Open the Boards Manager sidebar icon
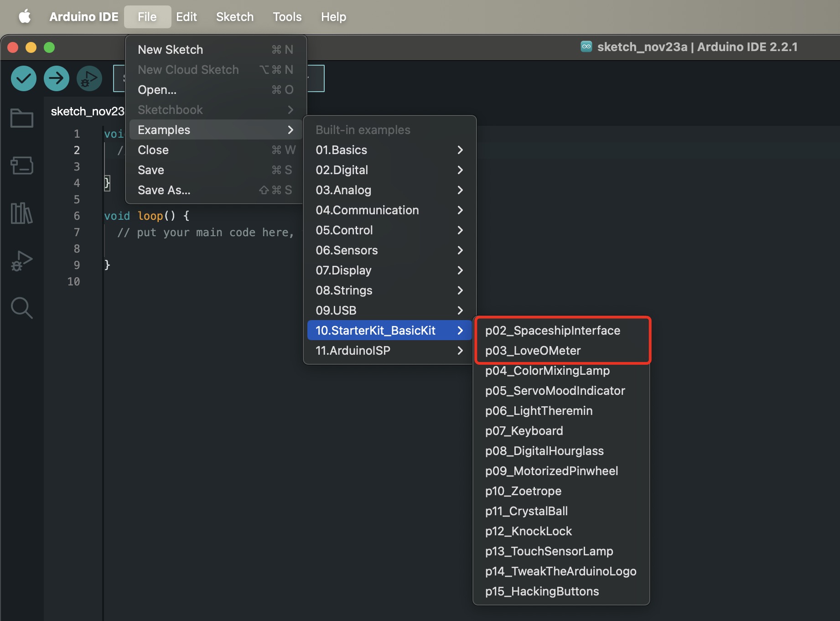This screenshot has height=621, width=840. pyautogui.click(x=22, y=166)
